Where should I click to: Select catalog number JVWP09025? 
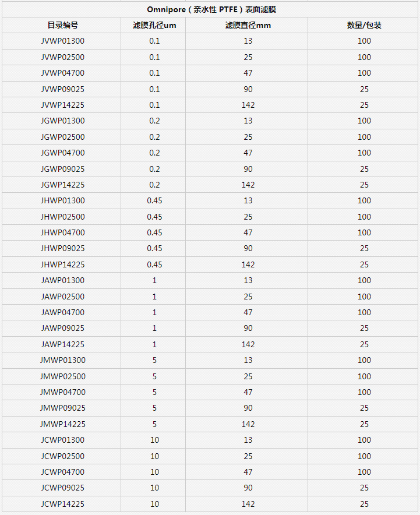pos(63,89)
